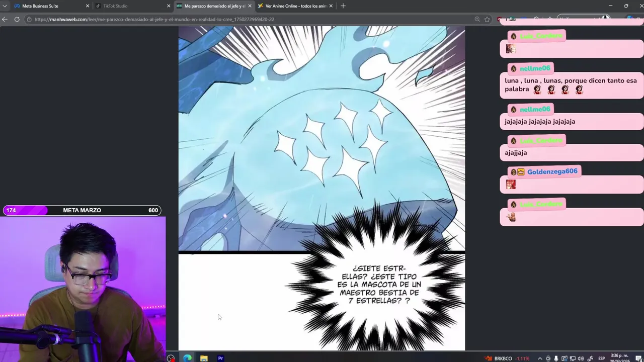View site information padlock icon
Viewport: 644px width, 362px height.
(30, 19)
